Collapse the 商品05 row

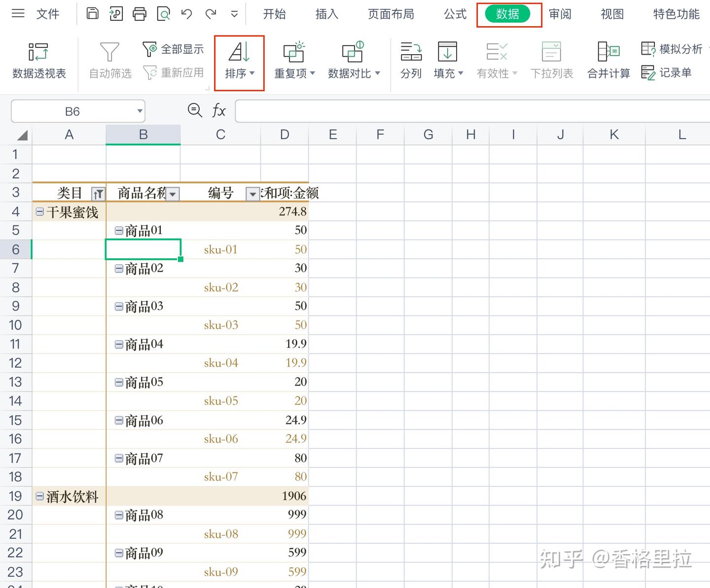click(119, 382)
